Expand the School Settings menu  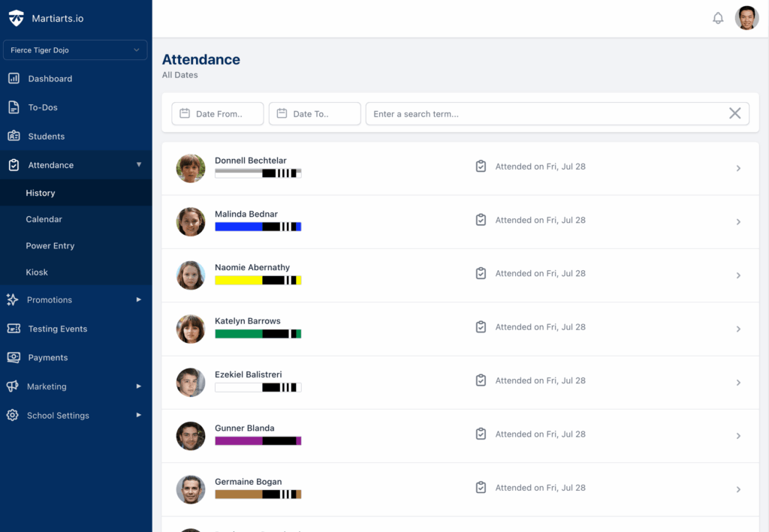pyautogui.click(x=138, y=415)
